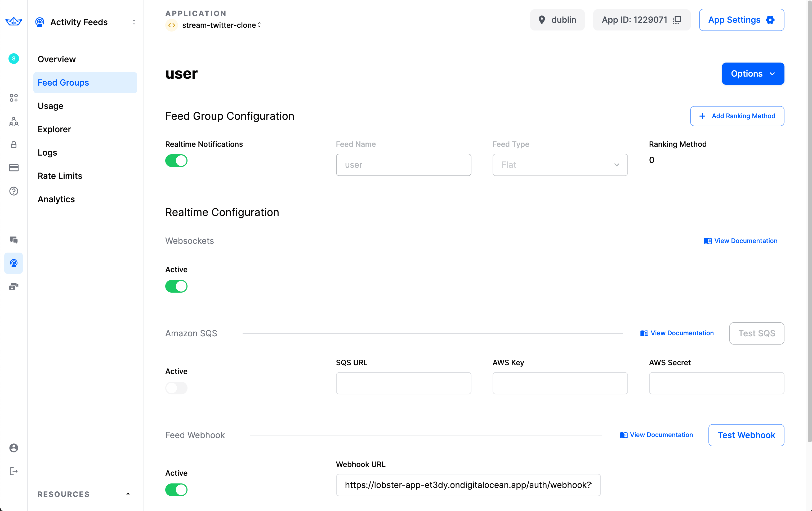Click the Stream logo in the top corner
Screen dimensions: 812x511
coord(14,21)
